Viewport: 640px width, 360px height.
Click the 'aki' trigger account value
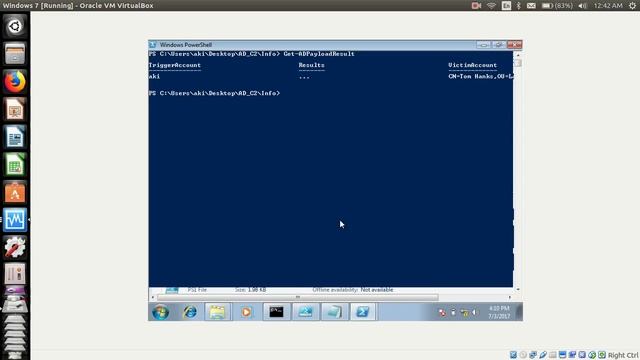coord(154,76)
